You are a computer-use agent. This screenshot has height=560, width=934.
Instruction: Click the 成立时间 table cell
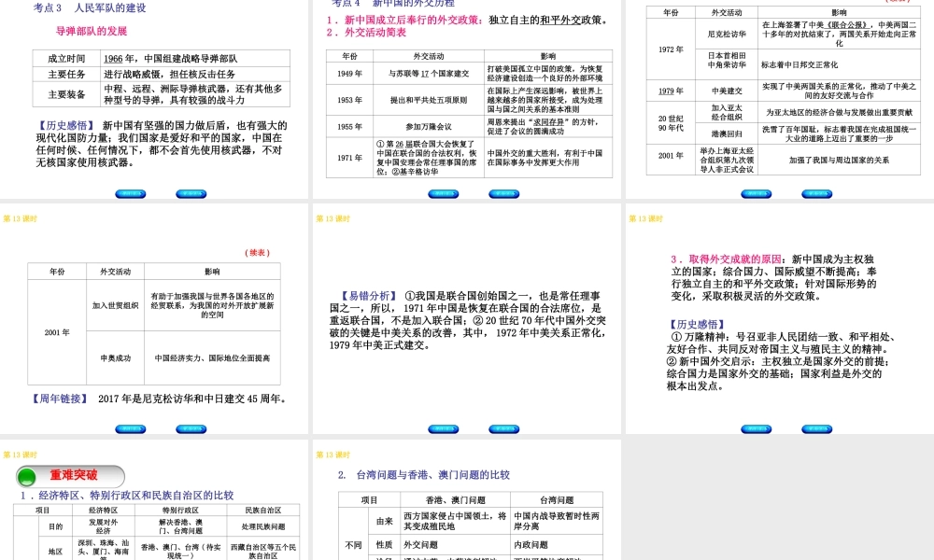(x=66, y=58)
